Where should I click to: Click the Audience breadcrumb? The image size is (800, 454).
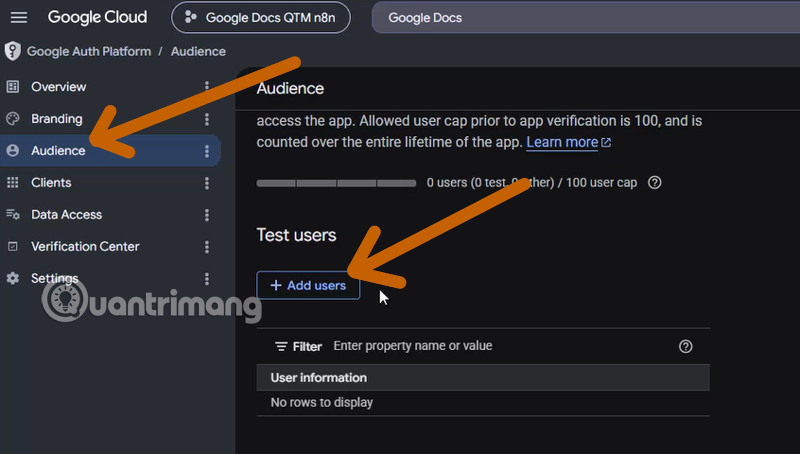[x=198, y=52]
